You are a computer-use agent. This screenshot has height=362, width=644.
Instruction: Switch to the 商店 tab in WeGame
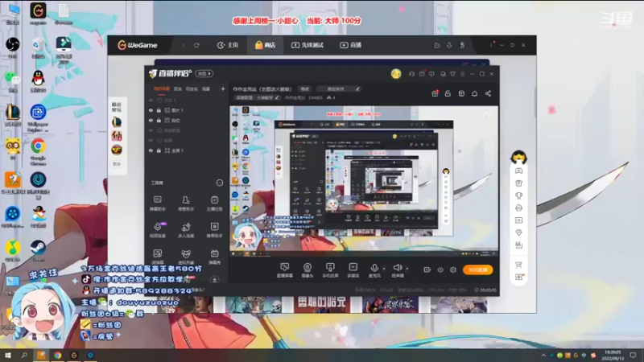[x=266, y=45]
